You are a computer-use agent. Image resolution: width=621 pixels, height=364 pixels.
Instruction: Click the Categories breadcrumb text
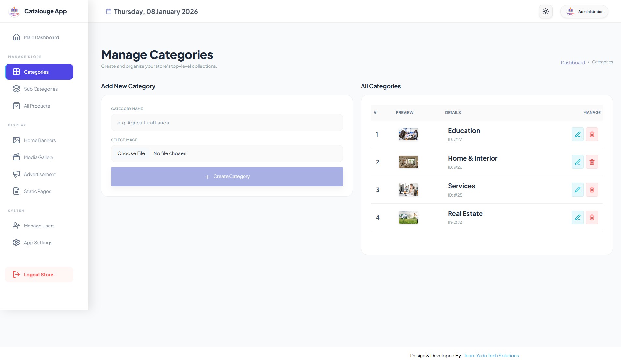tap(602, 62)
